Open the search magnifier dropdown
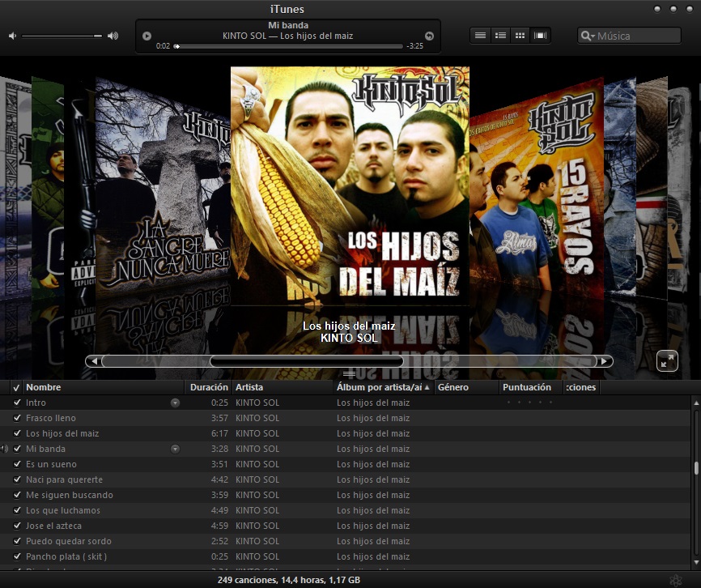 pos(588,36)
